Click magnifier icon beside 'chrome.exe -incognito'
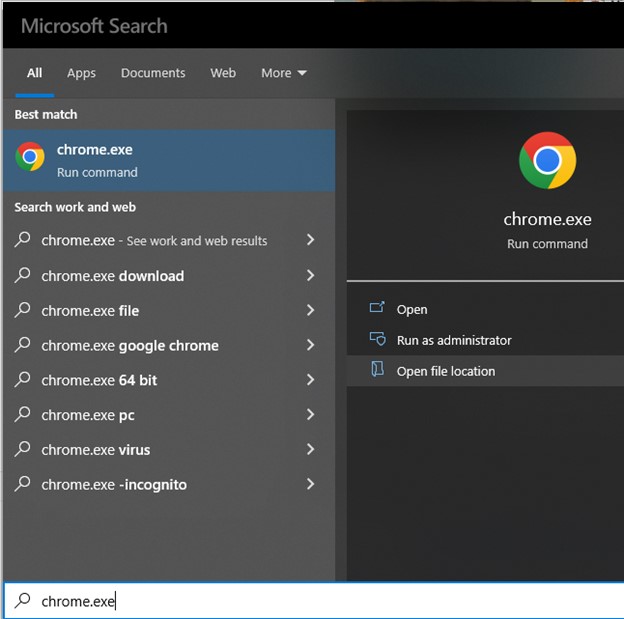Screen dimensions: 624x619 (23, 484)
